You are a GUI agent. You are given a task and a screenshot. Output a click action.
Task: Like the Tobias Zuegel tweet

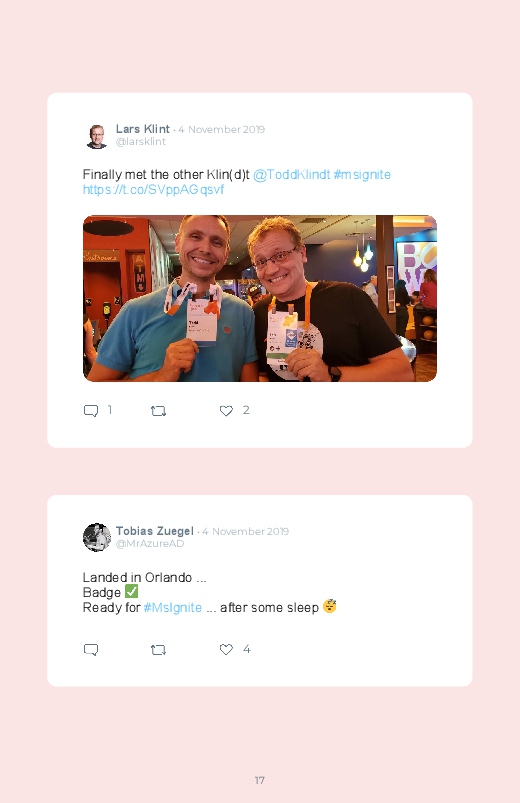click(x=226, y=649)
